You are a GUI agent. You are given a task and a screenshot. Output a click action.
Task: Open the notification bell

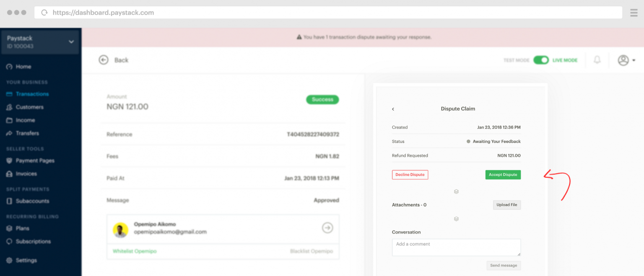(597, 60)
